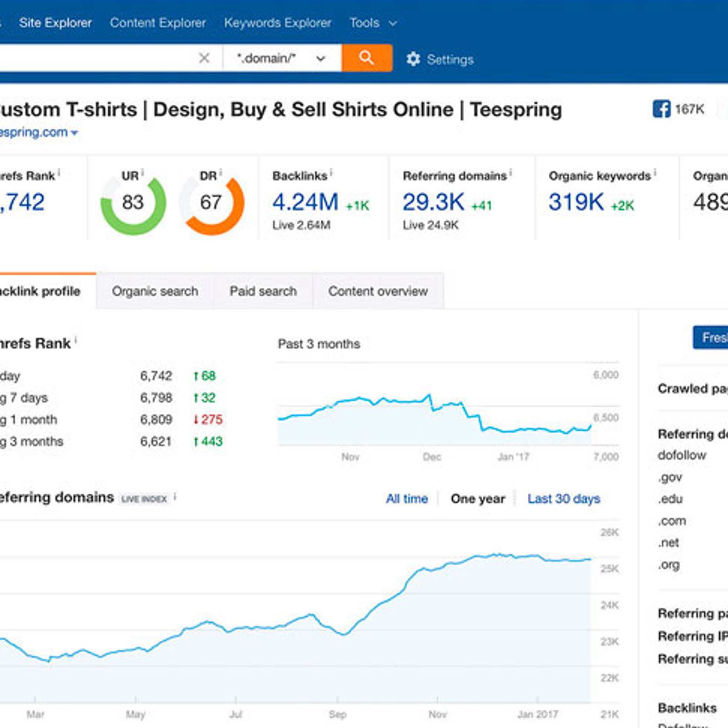The image size is (728, 728).
Task: Expand the teespring.com domain dropdown arrow
Action: [x=75, y=133]
